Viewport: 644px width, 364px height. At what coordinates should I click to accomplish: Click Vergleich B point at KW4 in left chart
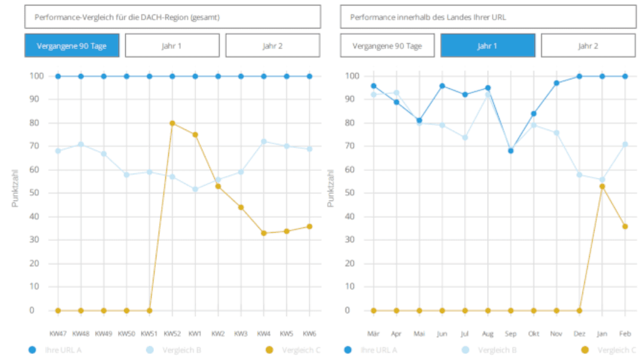tap(264, 141)
